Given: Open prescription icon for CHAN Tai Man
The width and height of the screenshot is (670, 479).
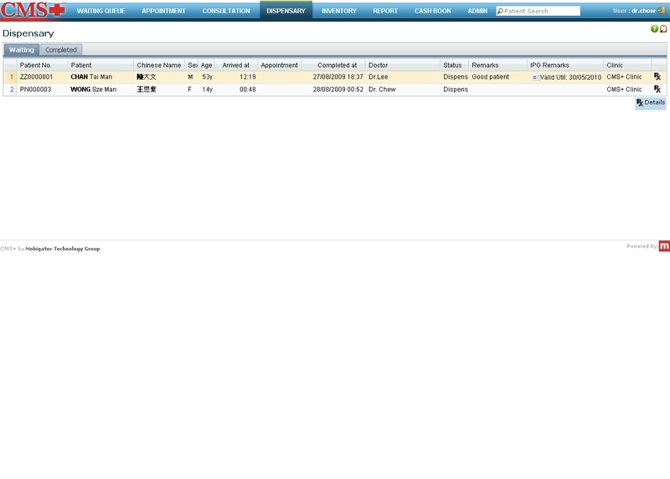Looking at the screenshot, I should coord(657,77).
